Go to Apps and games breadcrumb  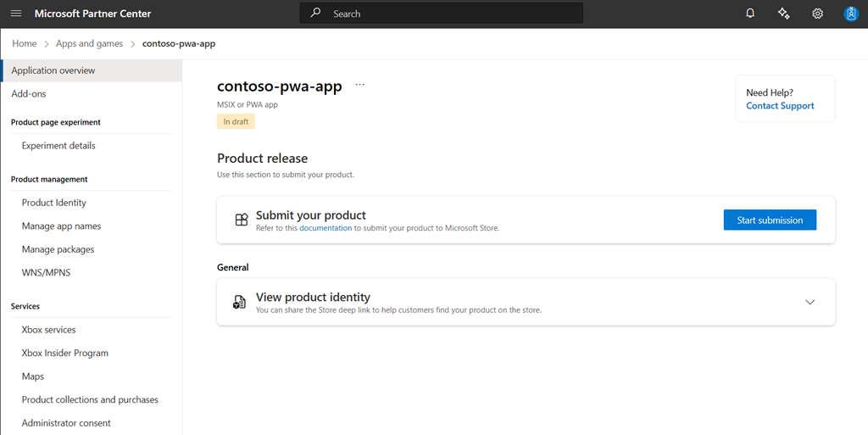coord(89,44)
